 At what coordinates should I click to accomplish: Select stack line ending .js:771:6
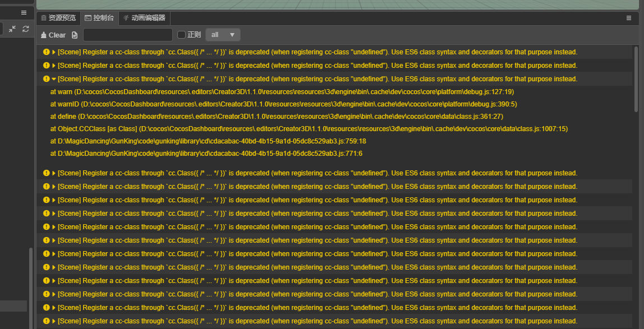click(206, 154)
